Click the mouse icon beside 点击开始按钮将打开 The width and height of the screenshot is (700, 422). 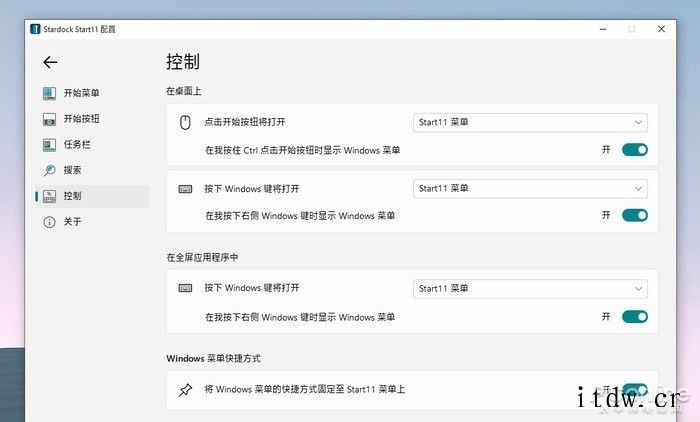click(184, 123)
